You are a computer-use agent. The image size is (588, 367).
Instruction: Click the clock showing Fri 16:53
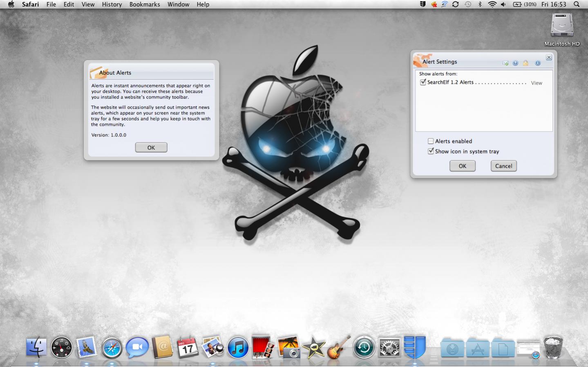[x=554, y=4]
